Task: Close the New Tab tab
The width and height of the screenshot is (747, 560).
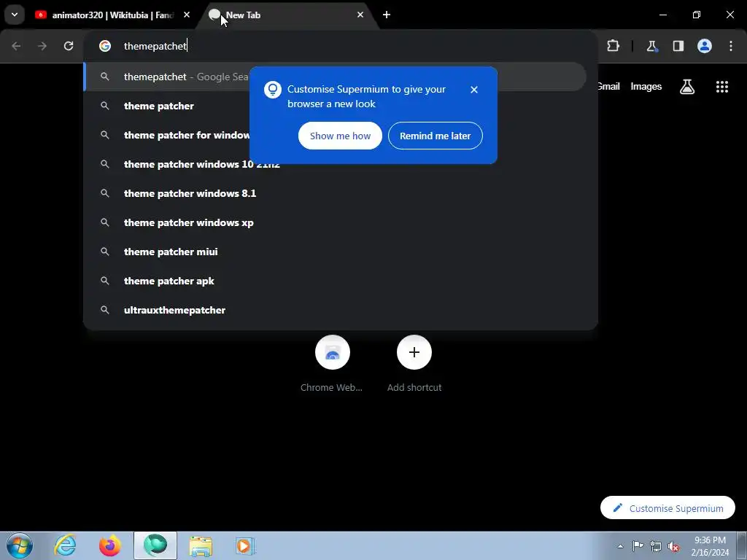Action: (x=360, y=15)
